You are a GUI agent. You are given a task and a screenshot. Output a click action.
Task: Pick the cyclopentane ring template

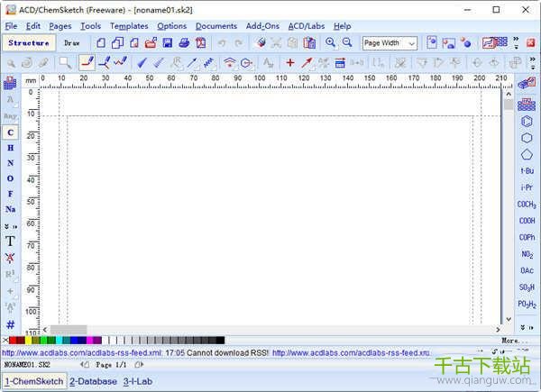pos(527,153)
